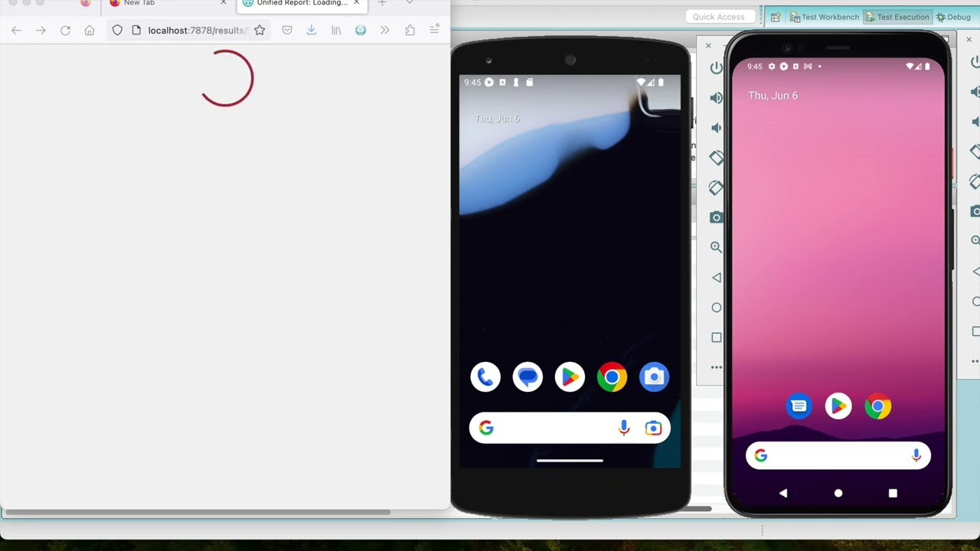This screenshot has width=980, height=551.
Task: Tap Android back button on pink emulator
Action: 783,494
